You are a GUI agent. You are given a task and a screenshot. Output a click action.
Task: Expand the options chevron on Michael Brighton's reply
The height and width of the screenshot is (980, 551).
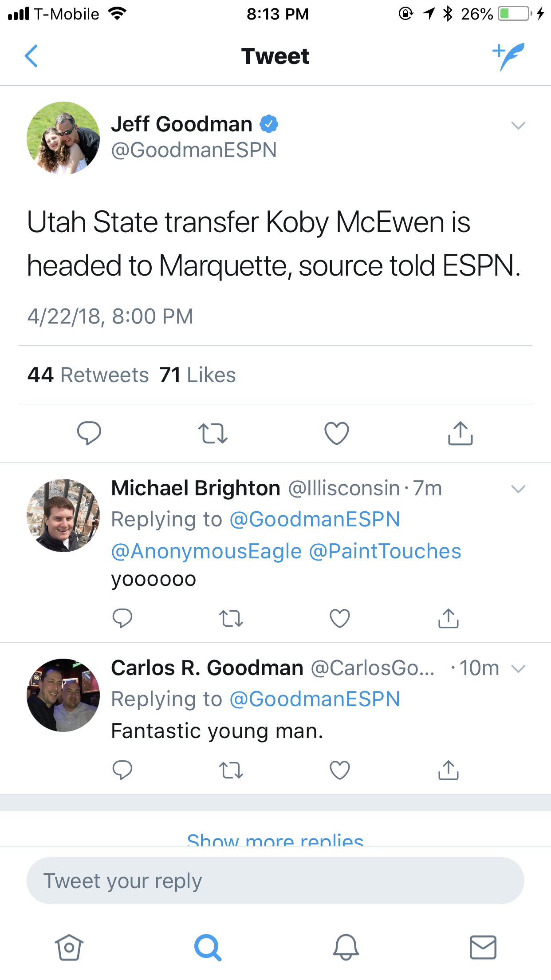518,489
